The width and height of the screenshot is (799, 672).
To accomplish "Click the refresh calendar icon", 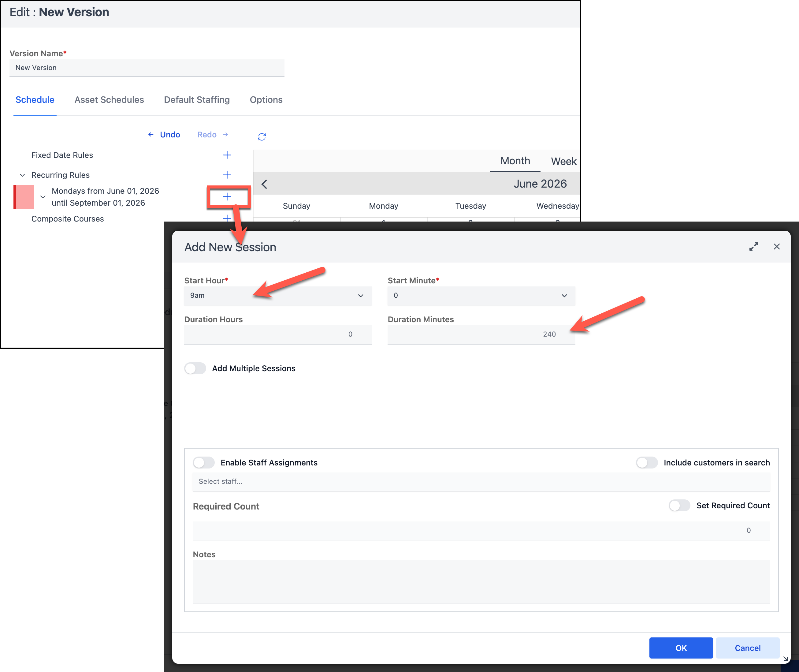I will [x=262, y=136].
